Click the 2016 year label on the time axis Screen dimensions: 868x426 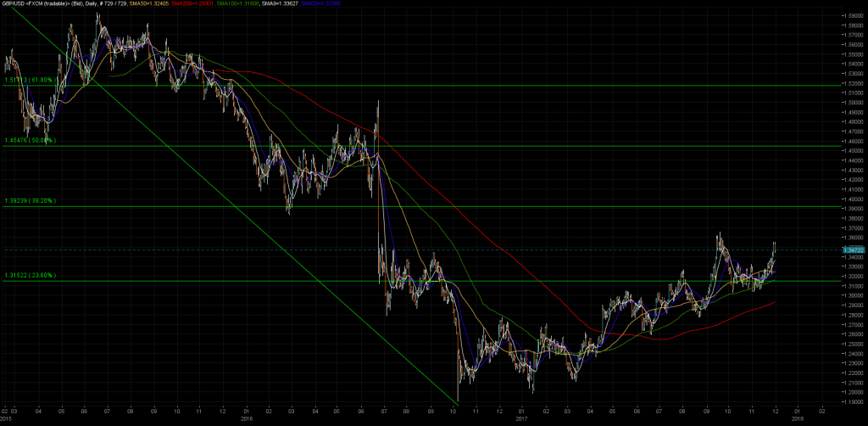pyautogui.click(x=247, y=418)
